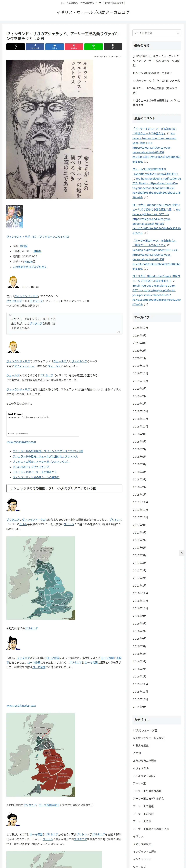The width and height of the screenshot is (186, 868).
Task: Jump to アシェラッドの母の祖国 section in contents
Action: 48,451
